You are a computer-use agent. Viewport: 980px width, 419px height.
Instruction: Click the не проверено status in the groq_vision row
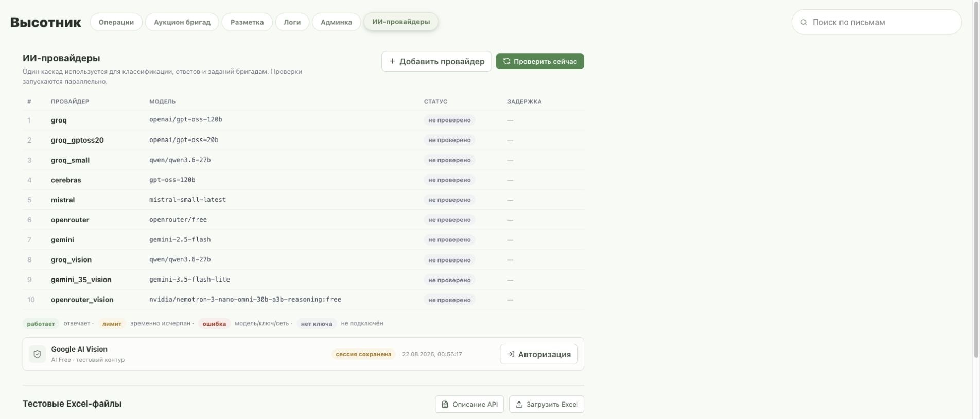(449, 260)
